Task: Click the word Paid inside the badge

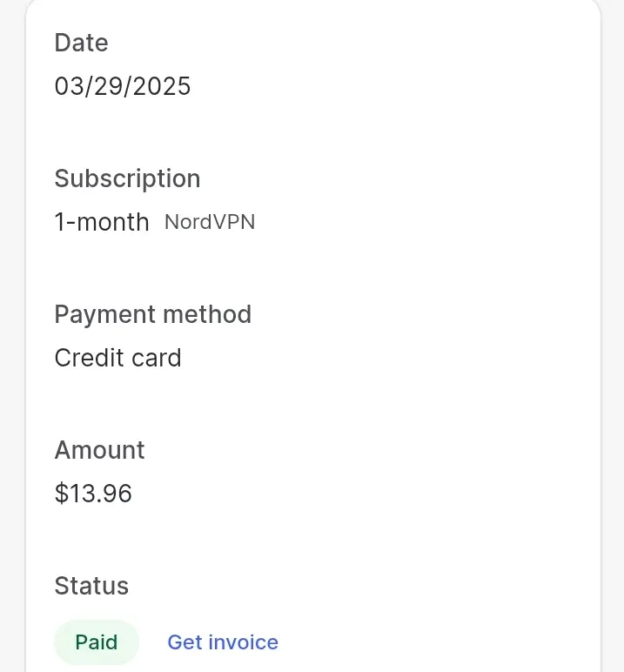Action: point(97,642)
